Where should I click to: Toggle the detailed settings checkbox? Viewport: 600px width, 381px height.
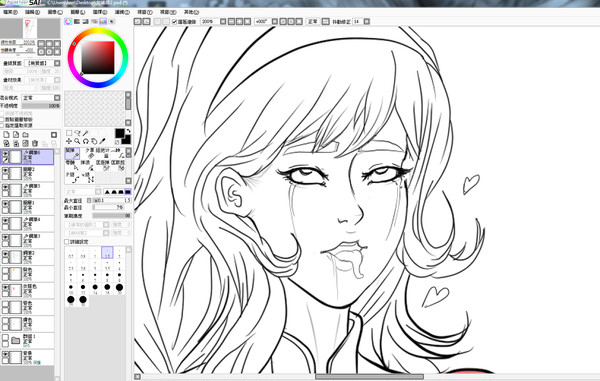pyautogui.click(x=67, y=242)
